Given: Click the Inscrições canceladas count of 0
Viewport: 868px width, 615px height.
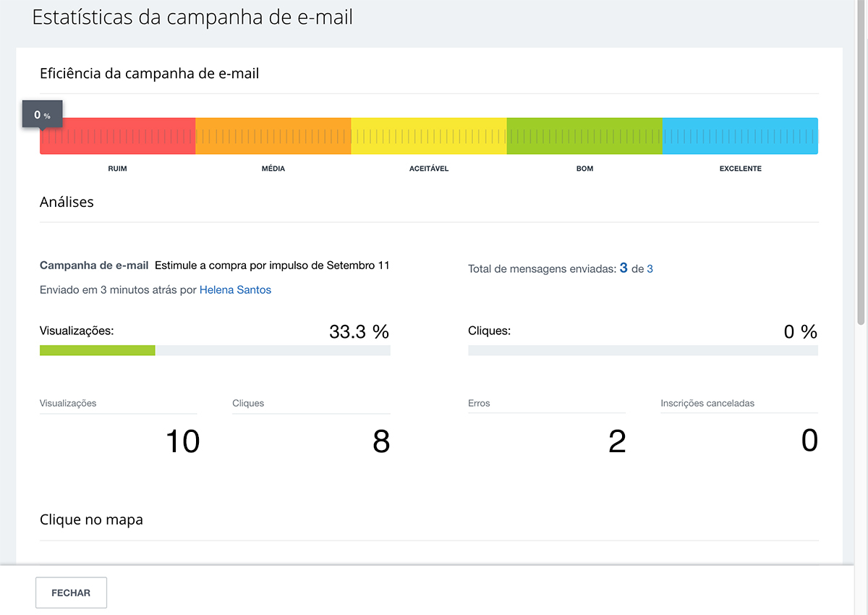Looking at the screenshot, I should 809,441.
